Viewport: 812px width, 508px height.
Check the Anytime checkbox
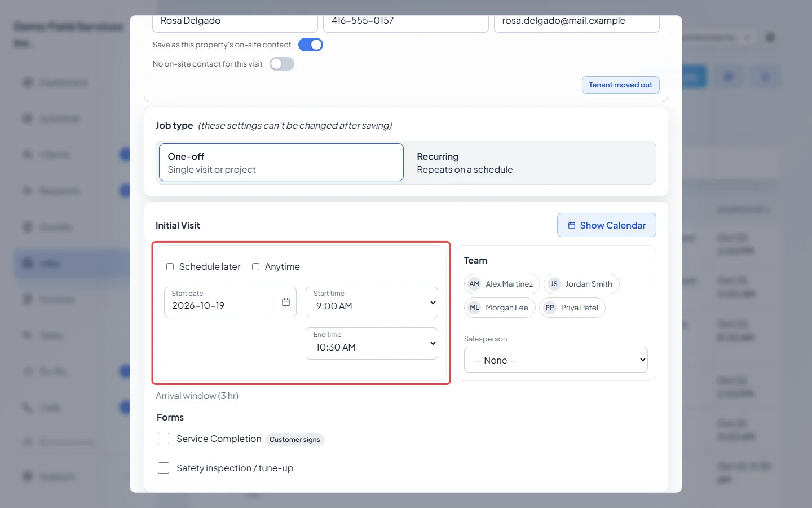(255, 266)
